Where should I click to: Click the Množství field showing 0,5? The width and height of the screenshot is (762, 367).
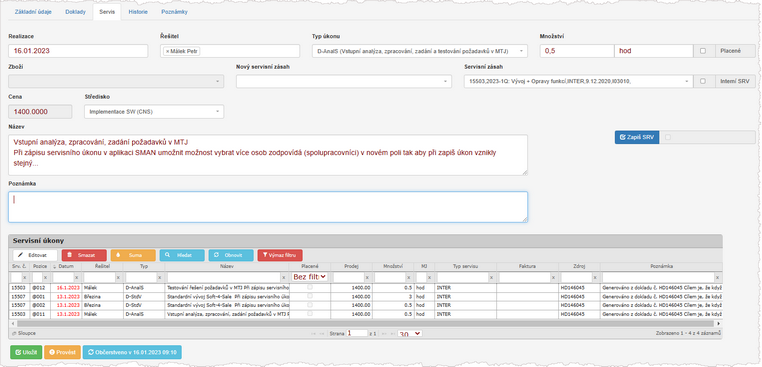(577, 51)
